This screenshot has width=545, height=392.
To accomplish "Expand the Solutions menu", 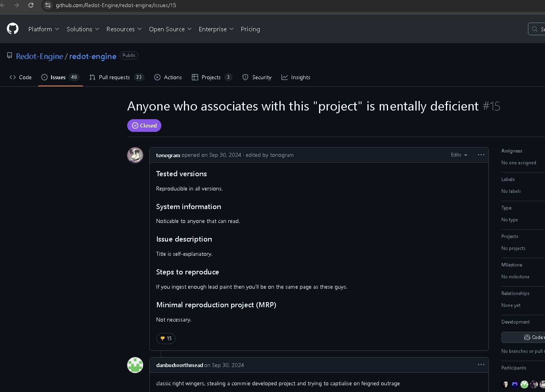I will click(83, 29).
